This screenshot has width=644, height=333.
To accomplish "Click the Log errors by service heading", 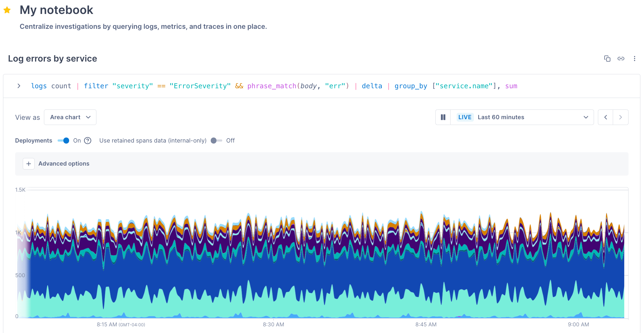I will tap(52, 59).
